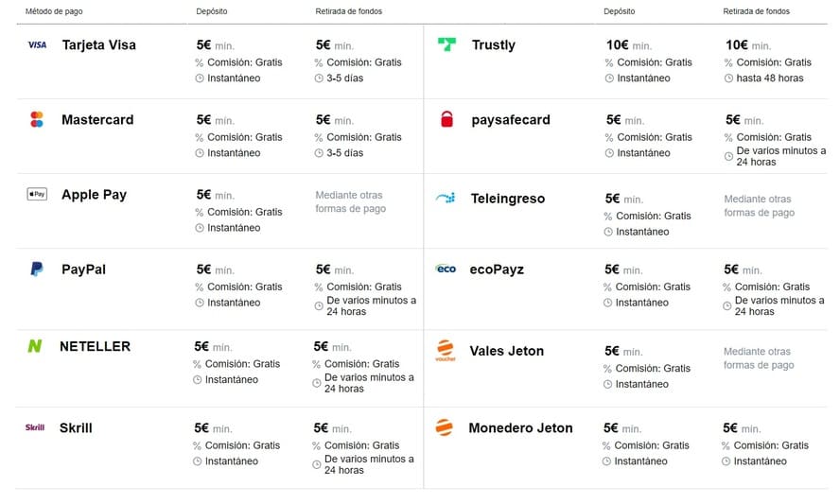Screen dimensions: 840x504
Task: Click the PayPal logo icon
Action: pyautogui.click(x=37, y=269)
